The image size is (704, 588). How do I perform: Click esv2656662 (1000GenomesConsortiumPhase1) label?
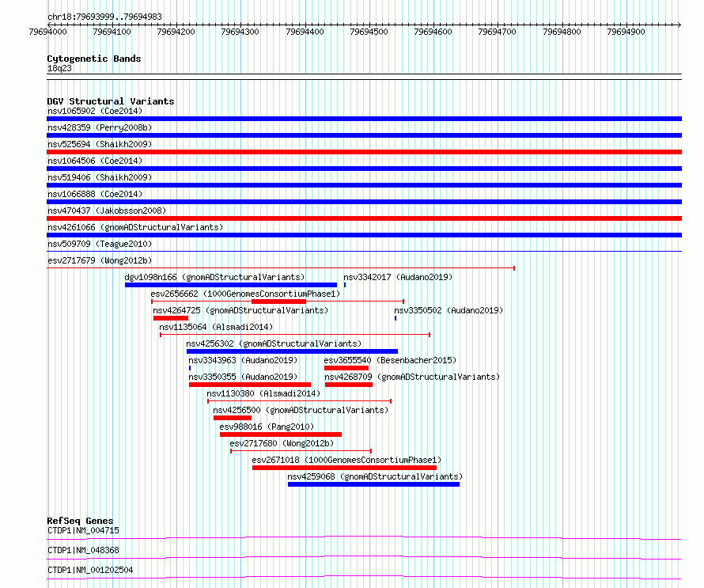click(x=245, y=294)
